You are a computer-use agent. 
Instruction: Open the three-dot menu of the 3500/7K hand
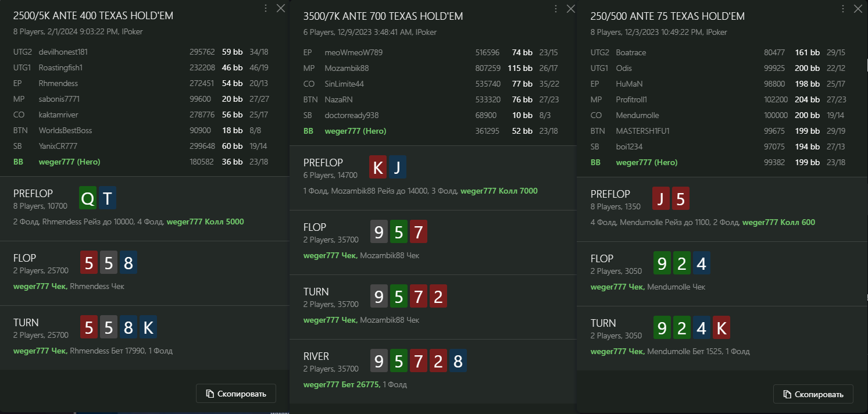pos(556,9)
